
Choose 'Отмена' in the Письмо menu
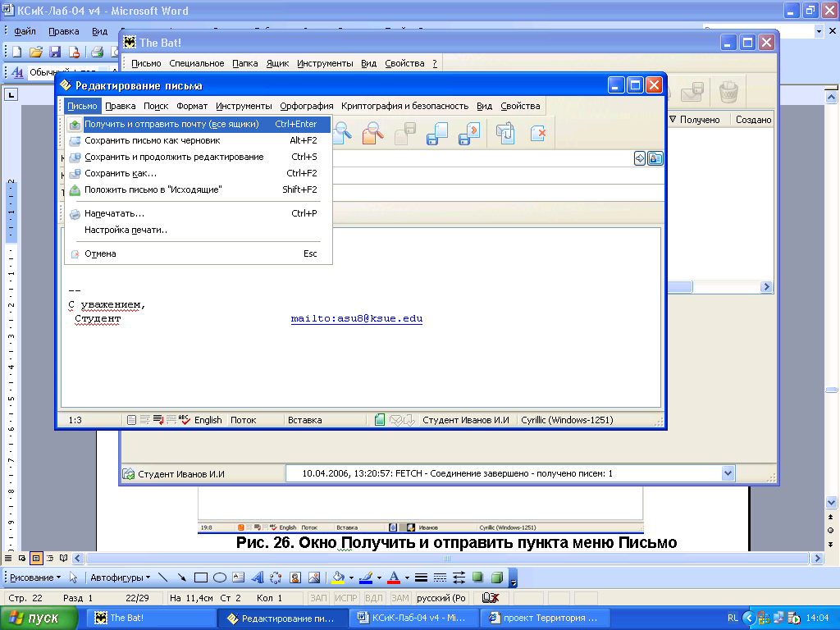click(198, 253)
